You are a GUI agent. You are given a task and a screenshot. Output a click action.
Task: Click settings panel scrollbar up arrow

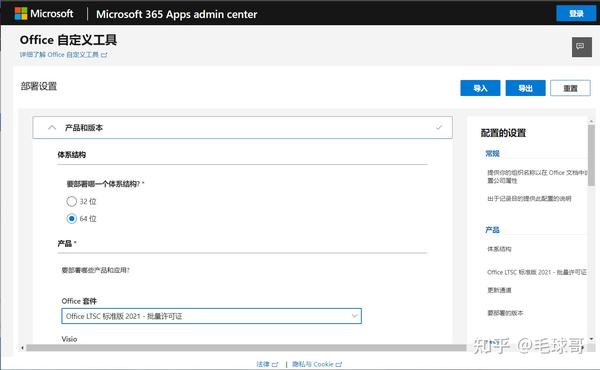coord(591,121)
